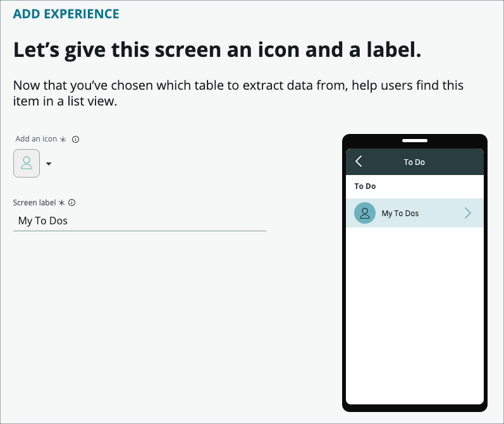Click the right chevron on My To Dos row
Image resolution: width=504 pixels, height=424 pixels.
pyautogui.click(x=468, y=214)
